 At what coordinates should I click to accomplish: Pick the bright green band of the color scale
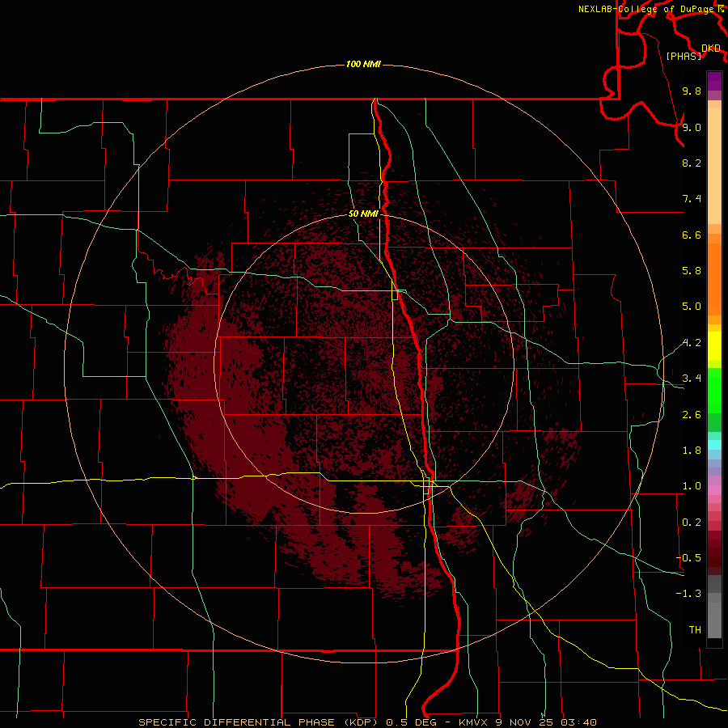[x=714, y=390]
